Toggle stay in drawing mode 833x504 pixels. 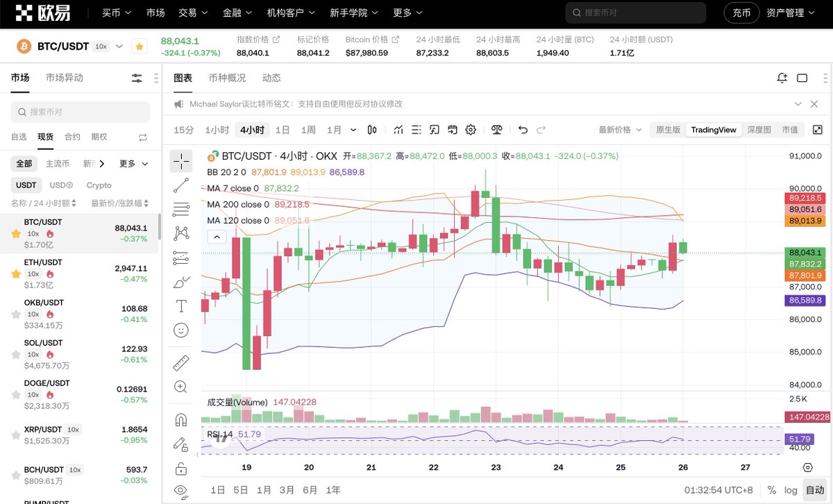click(181, 444)
